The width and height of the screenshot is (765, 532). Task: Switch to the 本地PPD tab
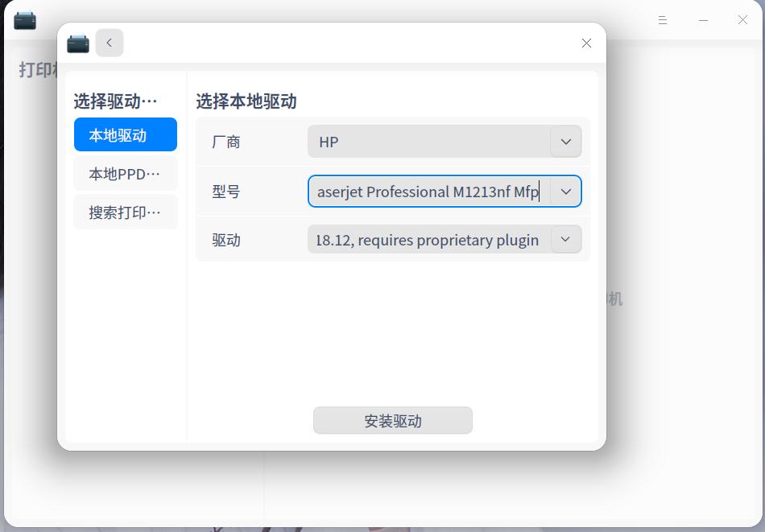125,173
